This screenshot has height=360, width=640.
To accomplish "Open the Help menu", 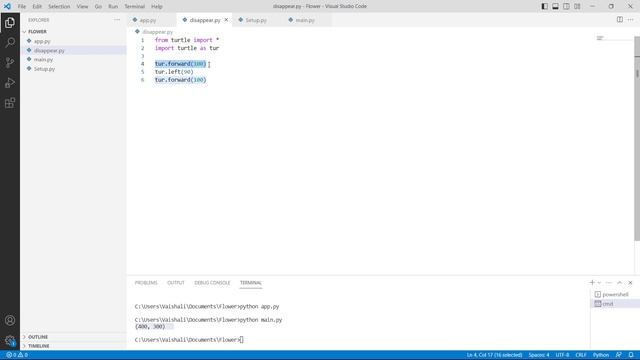I will pyautogui.click(x=157, y=6).
